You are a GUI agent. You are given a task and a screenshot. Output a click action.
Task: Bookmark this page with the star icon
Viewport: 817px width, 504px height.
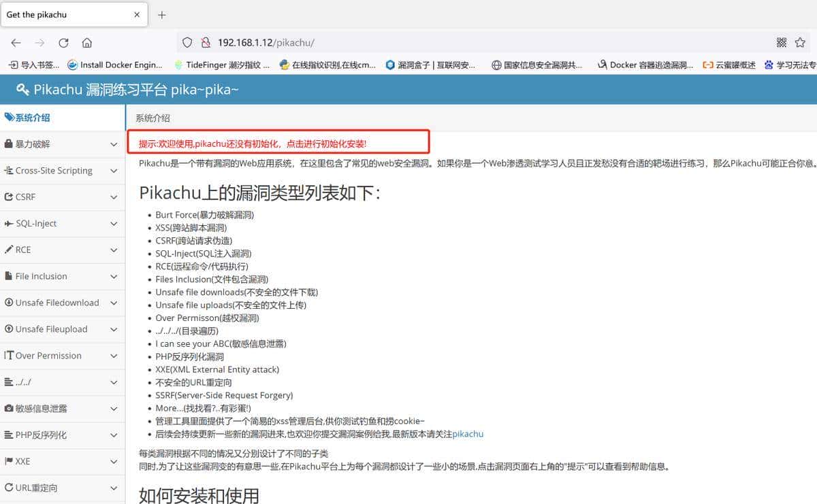[799, 41]
